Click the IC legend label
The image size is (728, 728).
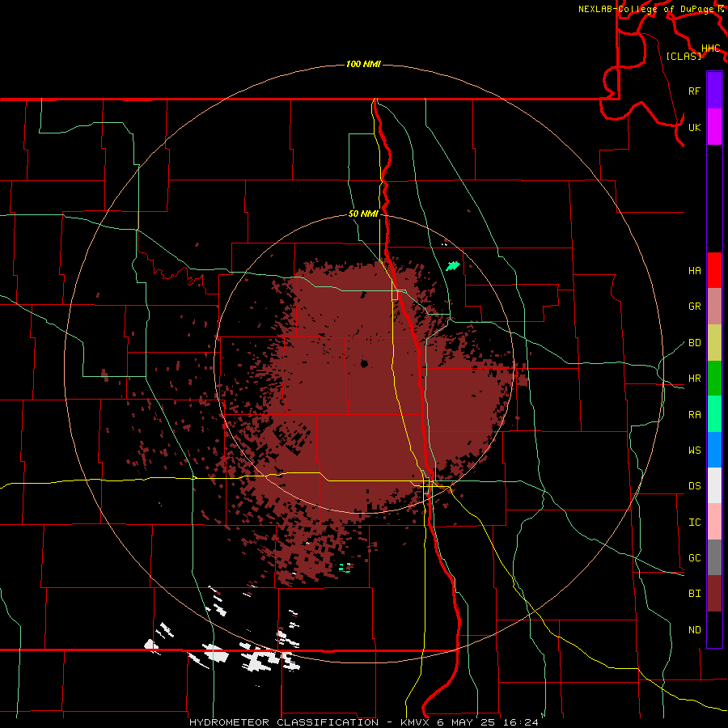click(x=694, y=522)
